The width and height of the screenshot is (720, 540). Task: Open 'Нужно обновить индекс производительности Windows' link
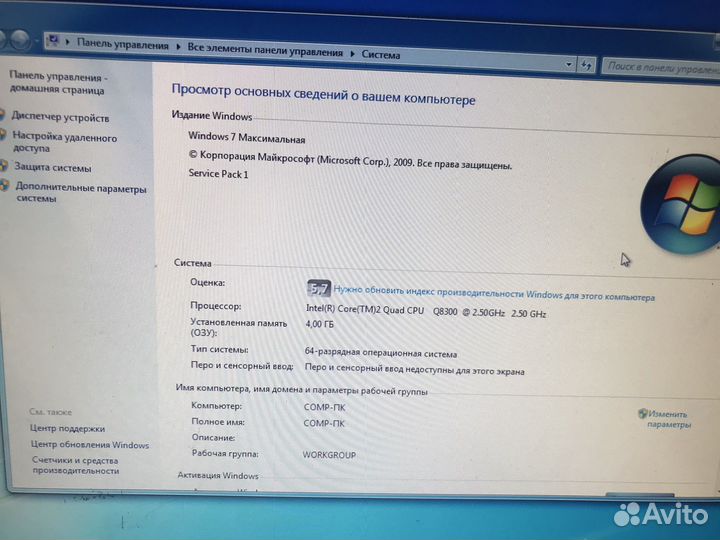coord(494,294)
